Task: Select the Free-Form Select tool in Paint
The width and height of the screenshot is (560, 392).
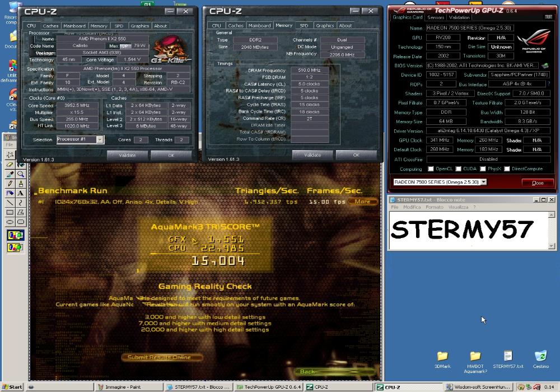Action: (10, 155)
